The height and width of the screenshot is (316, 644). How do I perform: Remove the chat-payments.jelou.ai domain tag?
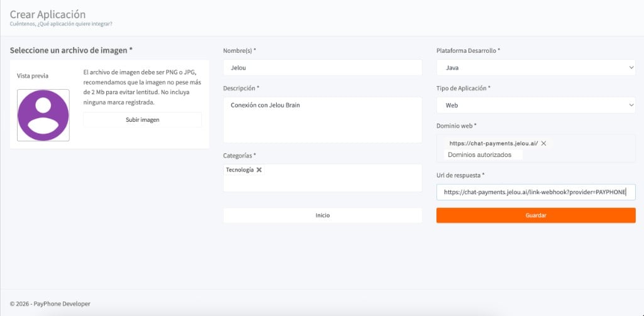544,143
